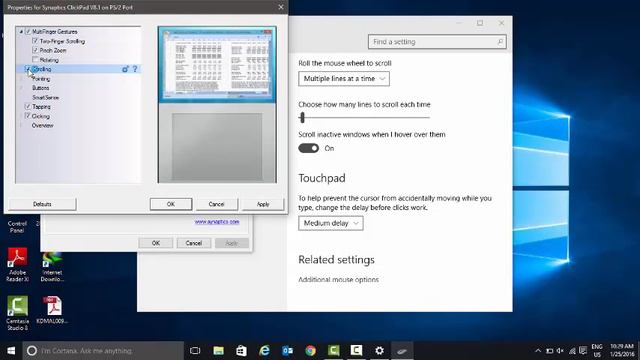Select the Buttons tree item
The image size is (640, 360).
pyautogui.click(x=40, y=88)
